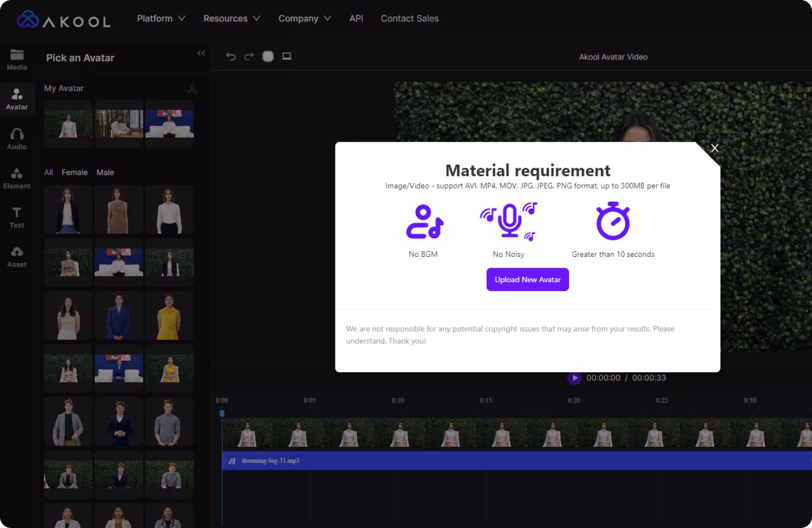Click the undo arrow in toolbar

tap(231, 56)
